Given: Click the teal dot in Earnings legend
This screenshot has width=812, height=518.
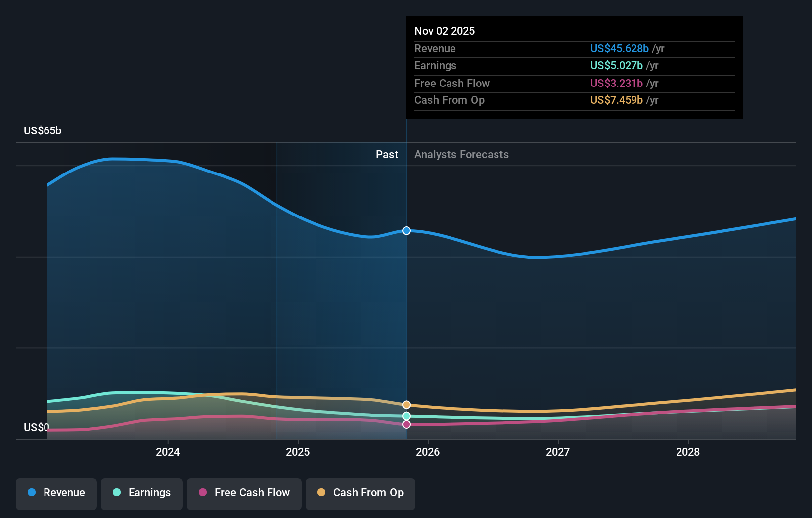Looking at the screenshot, I should pos(117,493).
